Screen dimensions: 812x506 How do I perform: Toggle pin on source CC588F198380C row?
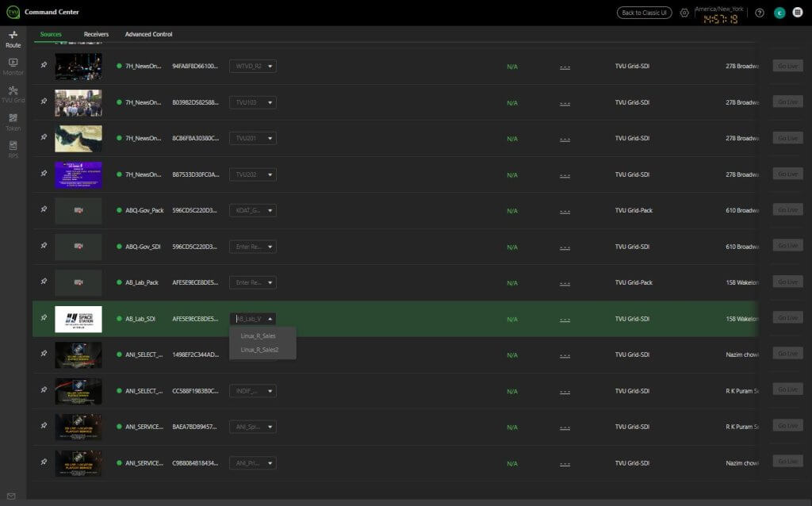point(44,389)
